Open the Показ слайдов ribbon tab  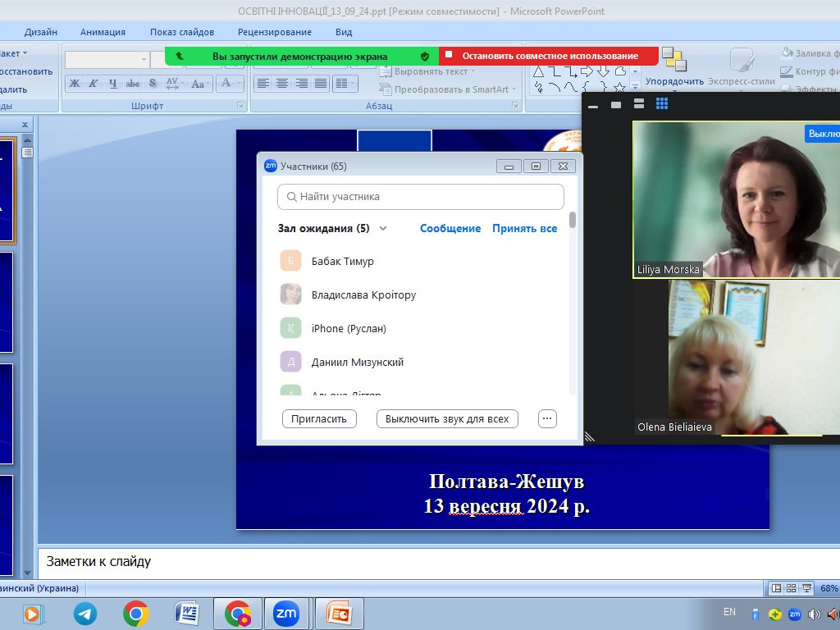pos(182,32)
